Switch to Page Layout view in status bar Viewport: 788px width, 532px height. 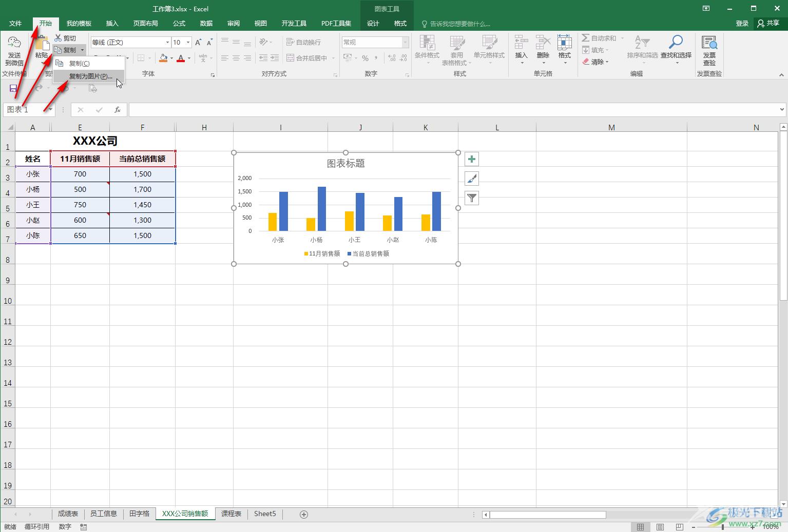pyautogui.click(x=660, y=527)
